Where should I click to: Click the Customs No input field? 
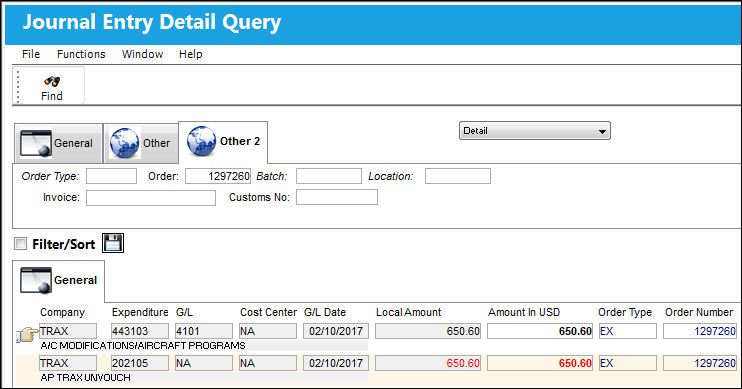point(337,197)
